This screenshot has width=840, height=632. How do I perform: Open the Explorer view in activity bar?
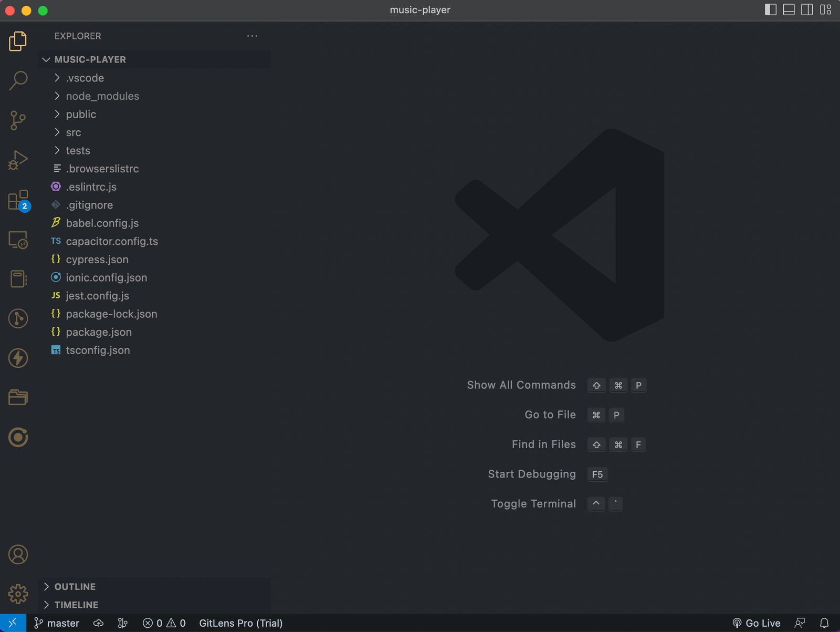point(18,41)
